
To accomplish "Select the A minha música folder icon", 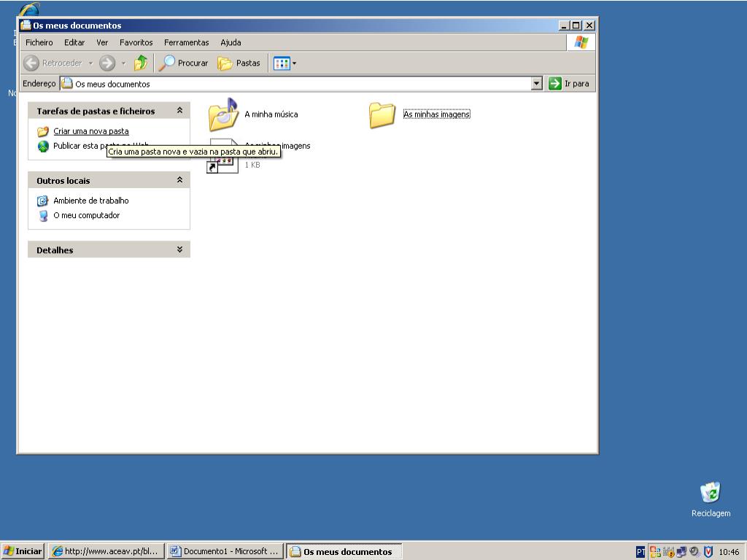I will [223, 114].
